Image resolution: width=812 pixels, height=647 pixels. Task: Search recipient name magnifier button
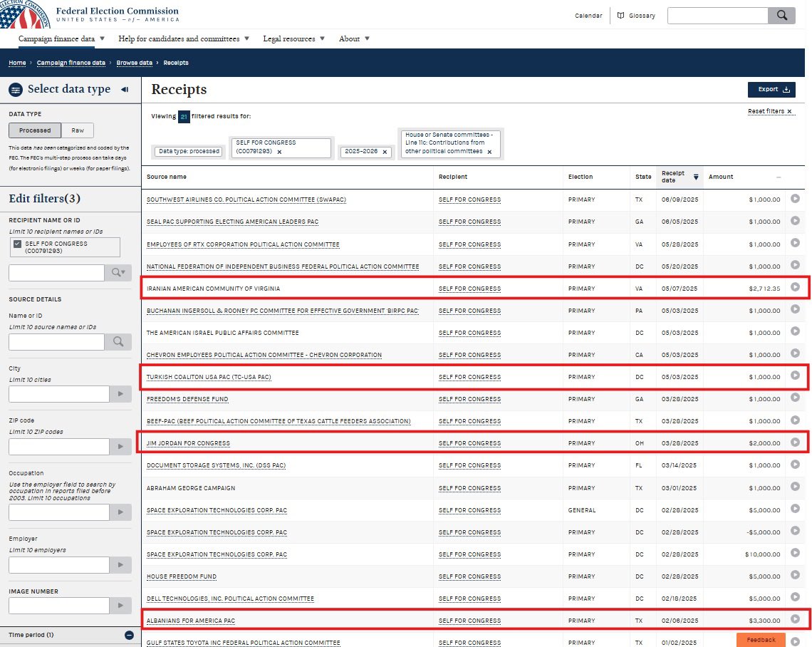118,272
